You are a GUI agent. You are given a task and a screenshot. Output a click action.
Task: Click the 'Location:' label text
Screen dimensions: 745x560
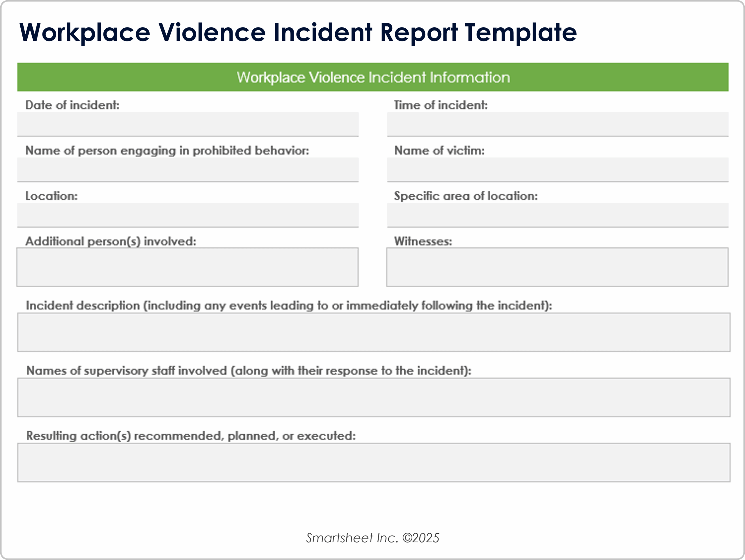click(x=52, y=196)
